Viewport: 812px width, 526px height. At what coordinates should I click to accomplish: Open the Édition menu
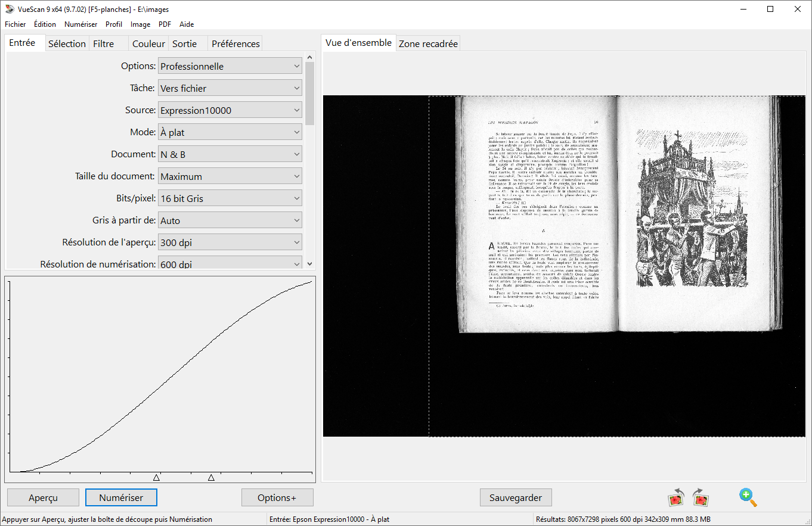45,24
